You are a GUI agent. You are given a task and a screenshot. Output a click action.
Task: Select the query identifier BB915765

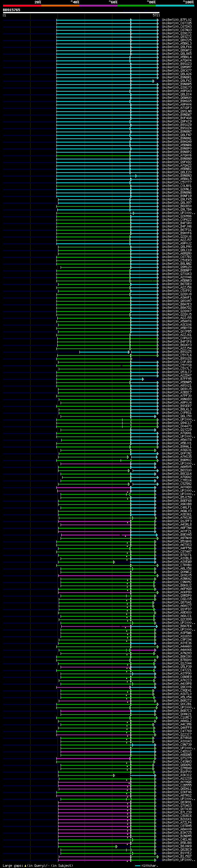11,10
